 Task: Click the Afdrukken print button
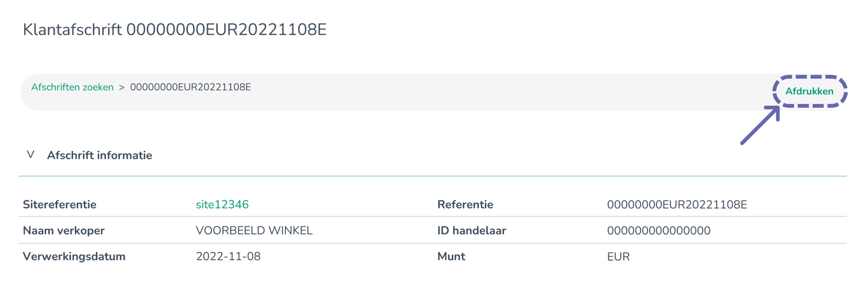pyautogui.click(x=809, y=91)
